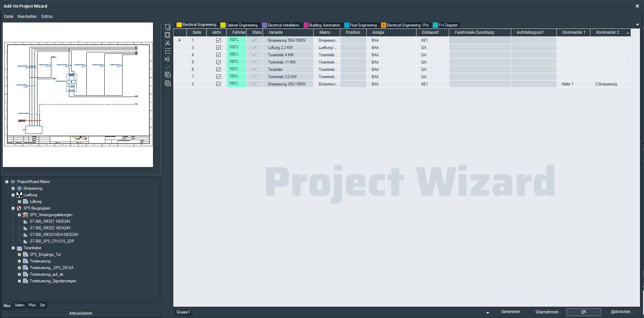Collapse the Torantriebe tree node
The height and width of the screenshot is (318, 644).
coord(13,248)
